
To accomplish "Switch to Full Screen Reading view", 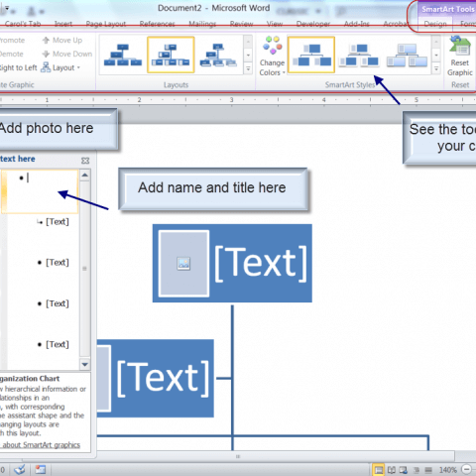I will 392,470.
